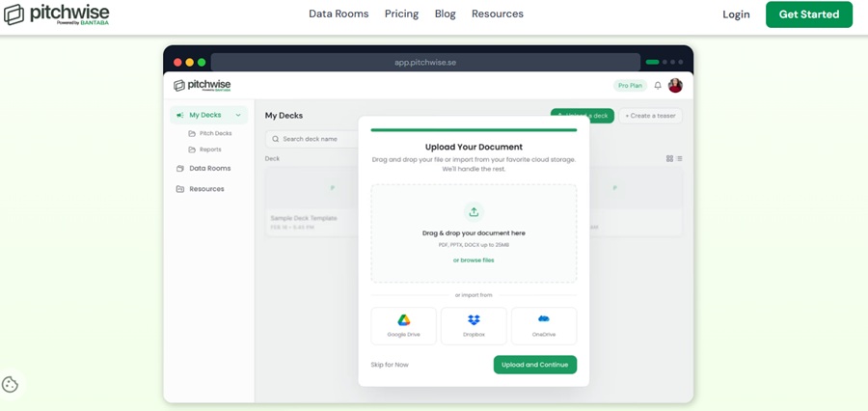Open Data Rooms in top navigation
The image size is (868, 411).
[x=339, y=14]
